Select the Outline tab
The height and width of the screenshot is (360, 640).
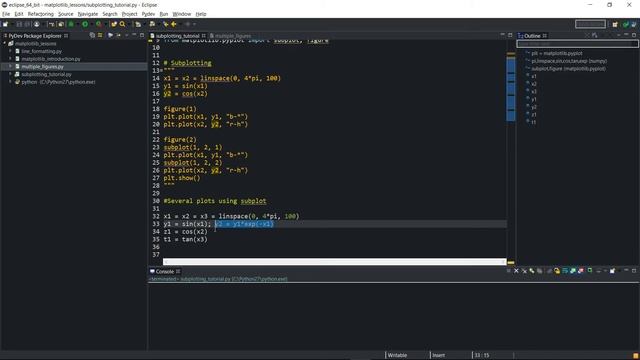click(x=532, y=36)
